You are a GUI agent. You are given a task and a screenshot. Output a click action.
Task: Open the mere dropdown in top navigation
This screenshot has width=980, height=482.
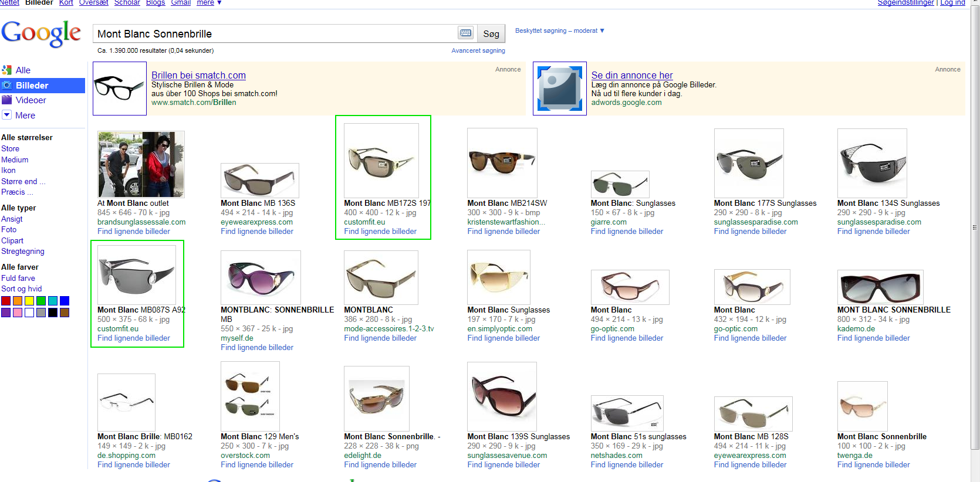coord(209,3)
